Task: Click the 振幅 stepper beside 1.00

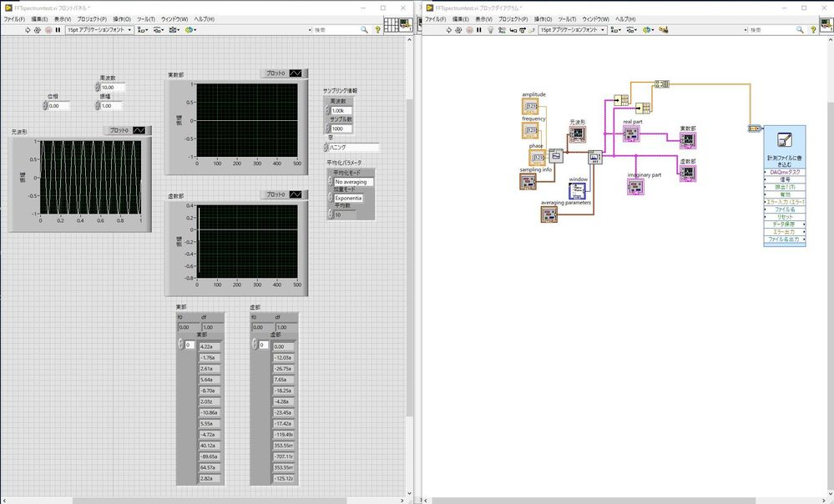Action: (x=98, y=106)
